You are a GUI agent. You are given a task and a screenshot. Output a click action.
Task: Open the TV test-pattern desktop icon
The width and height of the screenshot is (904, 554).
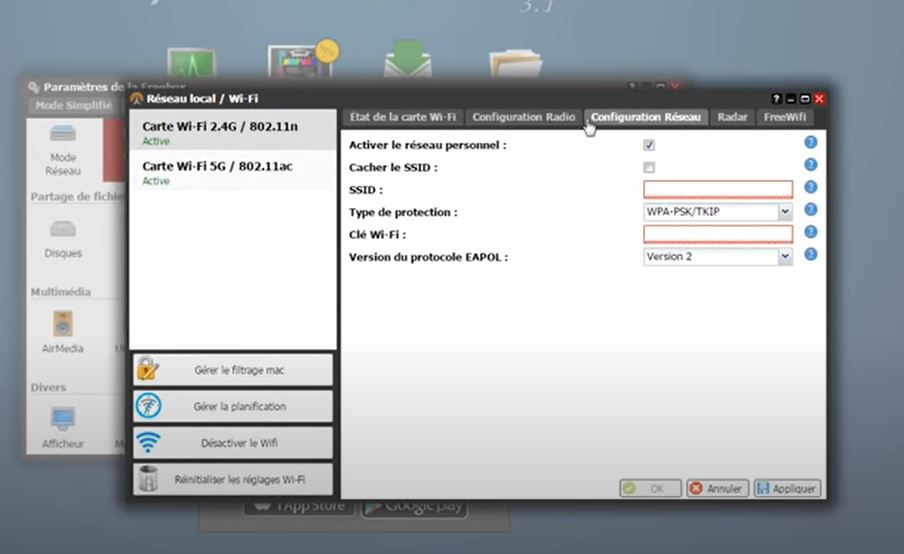pyautogui.click(x=301, y=61)
